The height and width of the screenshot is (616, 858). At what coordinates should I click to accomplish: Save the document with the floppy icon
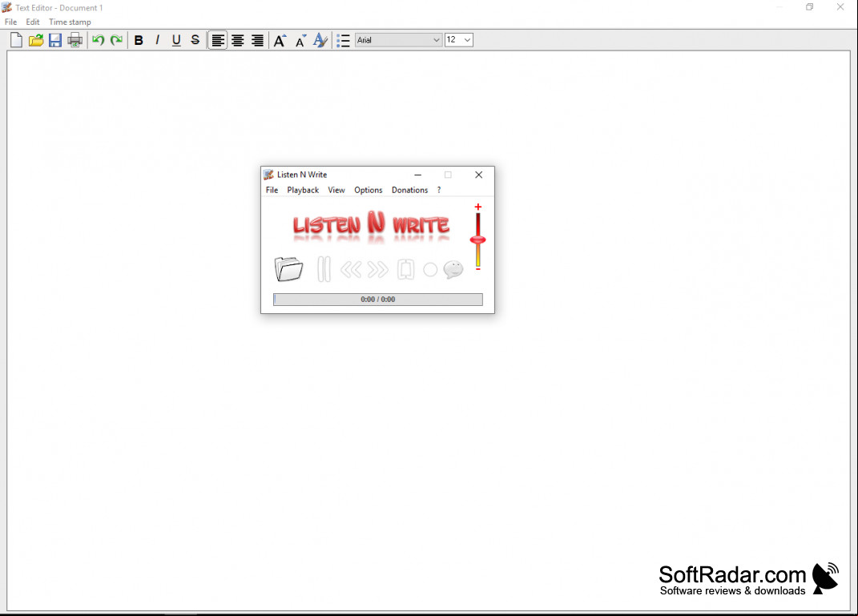[x=54, y=40]
